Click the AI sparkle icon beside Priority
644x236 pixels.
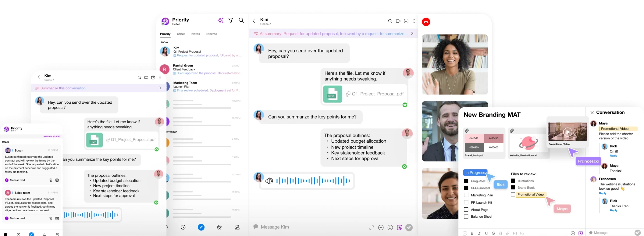coord(220,20)
